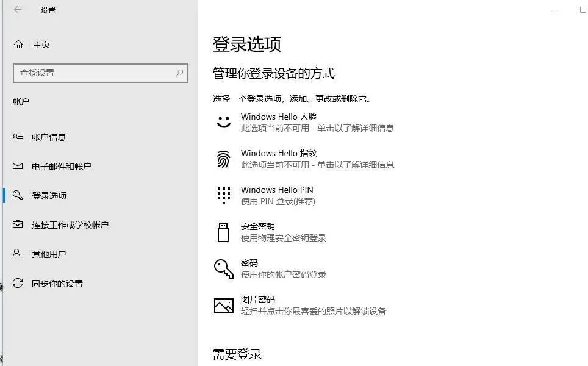Image resolution: width=588 pixels, height=366 pixels.
Task: Click the person-plus icon for 其他用户
Action: coord(18,254)
